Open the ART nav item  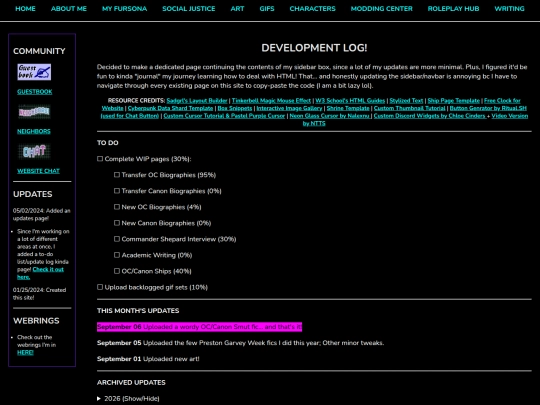coord(237,9)
